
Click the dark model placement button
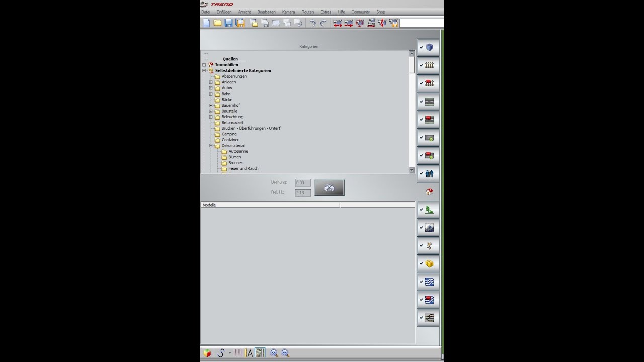pyautogui.click(x=330, y=188)
